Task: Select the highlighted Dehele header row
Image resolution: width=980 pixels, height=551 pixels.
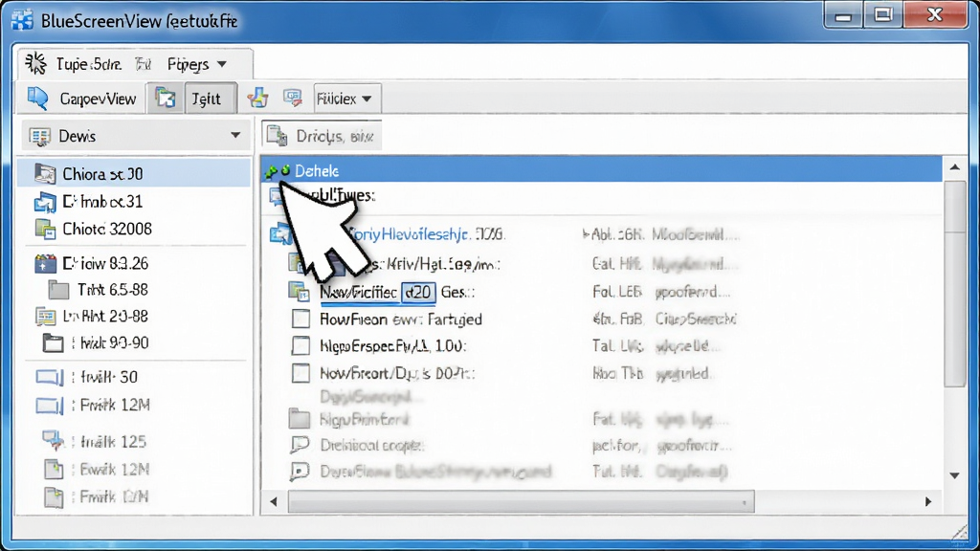Action: (601, 170)
